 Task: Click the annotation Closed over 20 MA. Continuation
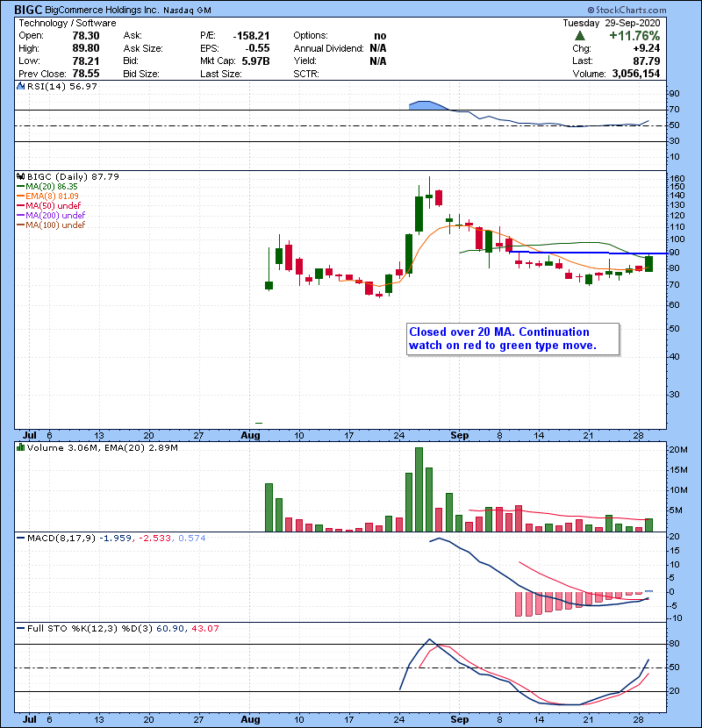pyautogui.click(x=499, y=332)
